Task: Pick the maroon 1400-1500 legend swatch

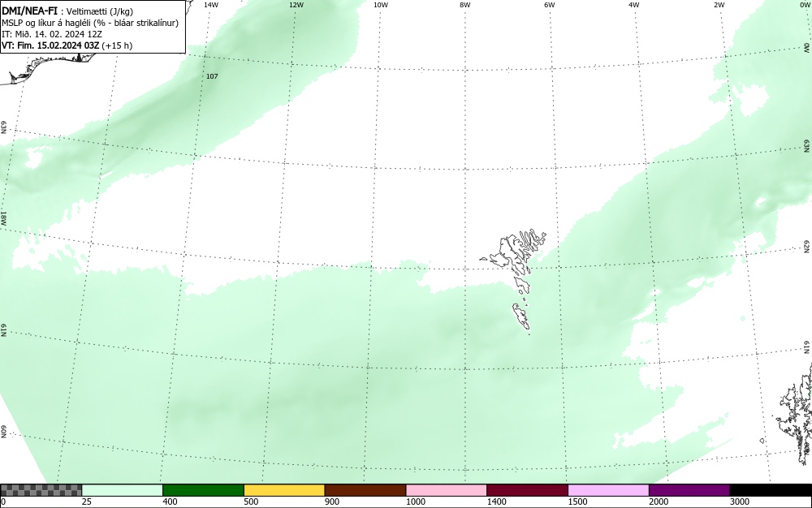Action: (527, 490)
